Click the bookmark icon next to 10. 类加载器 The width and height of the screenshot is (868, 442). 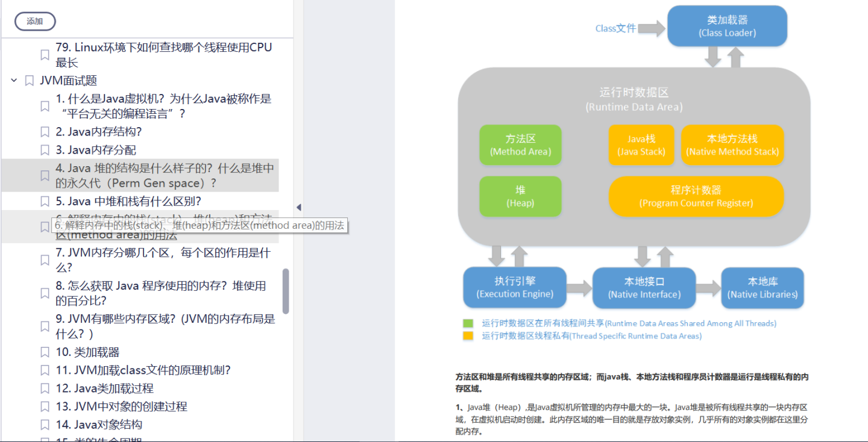coord(45,352)
